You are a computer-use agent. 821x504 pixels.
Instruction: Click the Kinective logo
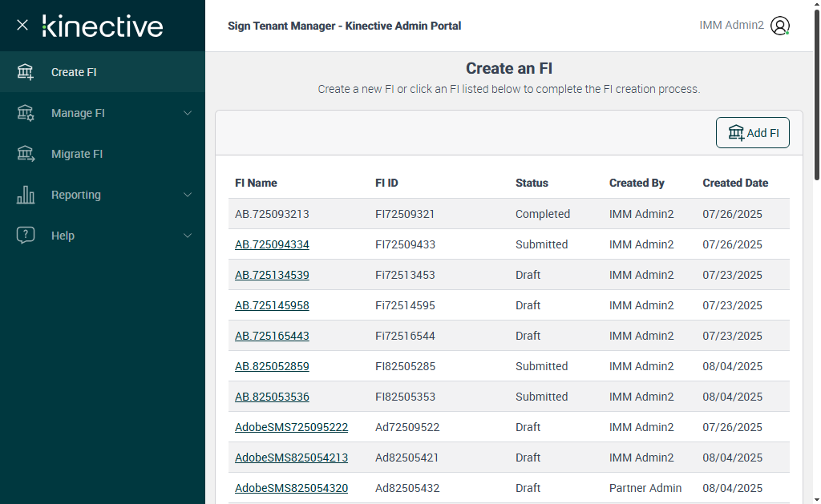pos(103,26)
